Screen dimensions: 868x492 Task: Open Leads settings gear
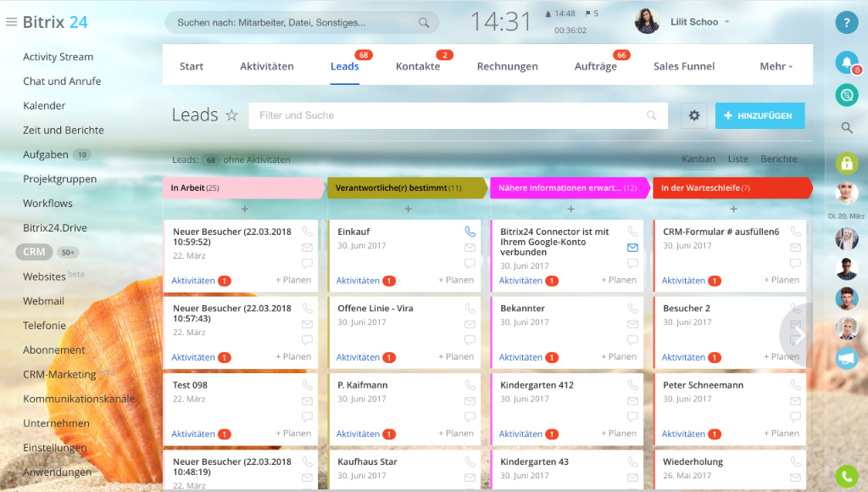[x=693, y=115]
